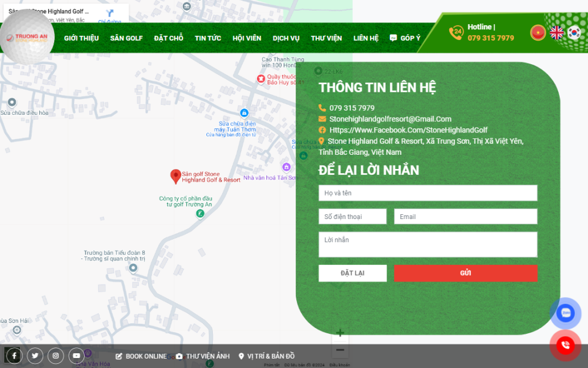Focus the Họ và tên input field
The width and height of the screenshot is (588, 368).
428,193
